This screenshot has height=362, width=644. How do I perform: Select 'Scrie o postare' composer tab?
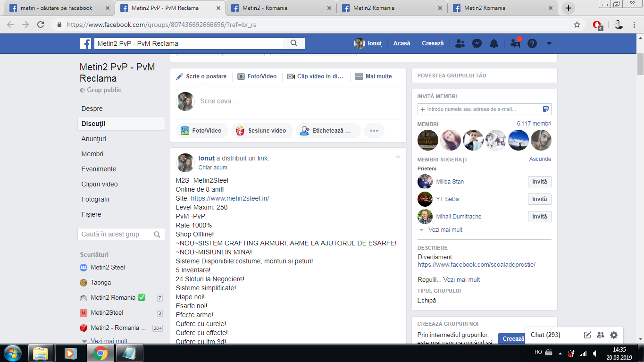pyautogui.click(x=201, y=76)
